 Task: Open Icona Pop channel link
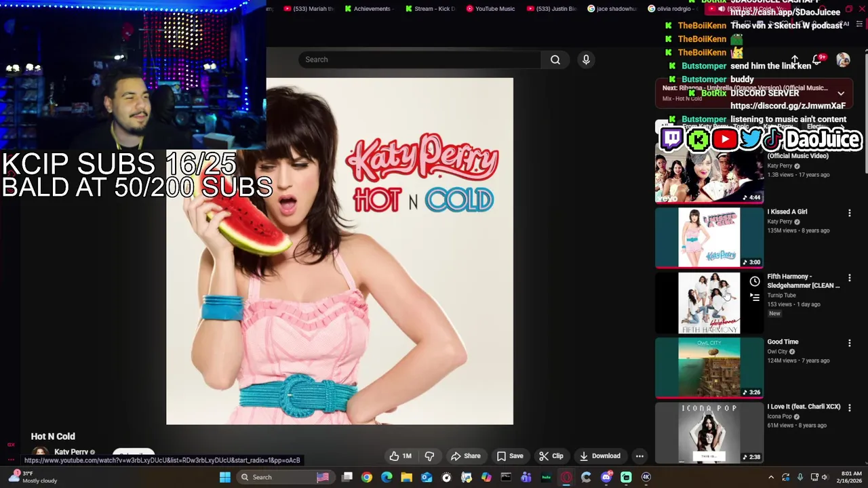[779, 417]
